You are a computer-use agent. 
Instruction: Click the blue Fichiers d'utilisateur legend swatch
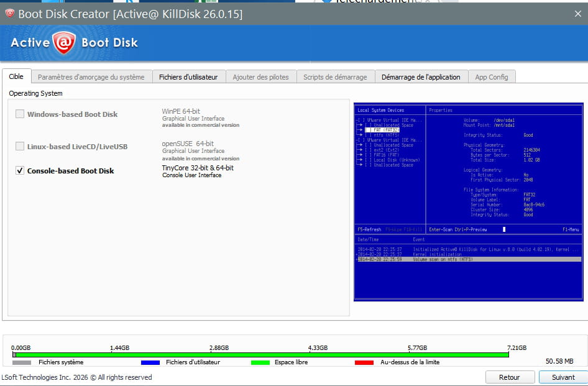coord(150,362)
